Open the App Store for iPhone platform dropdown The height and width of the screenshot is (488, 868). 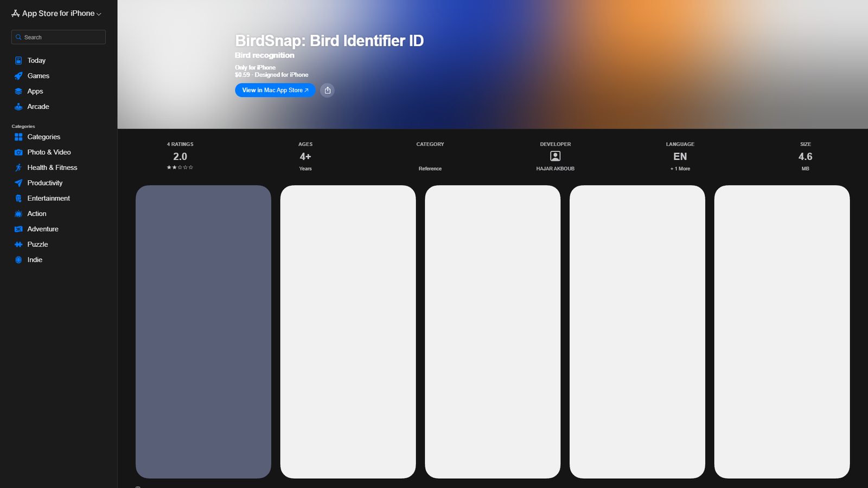56,13
